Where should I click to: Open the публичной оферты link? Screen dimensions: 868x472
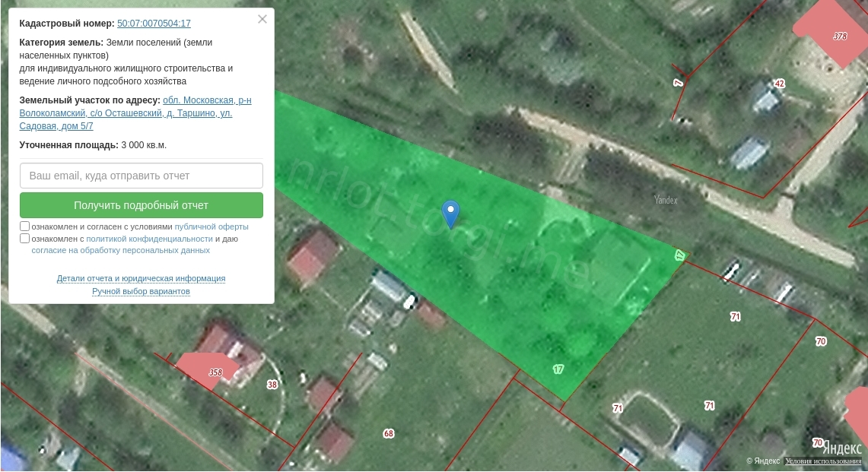pos(211,226)
